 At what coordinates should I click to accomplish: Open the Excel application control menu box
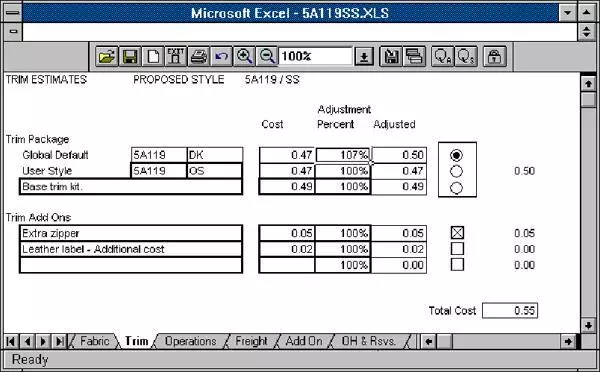click(x=13, y=13)
